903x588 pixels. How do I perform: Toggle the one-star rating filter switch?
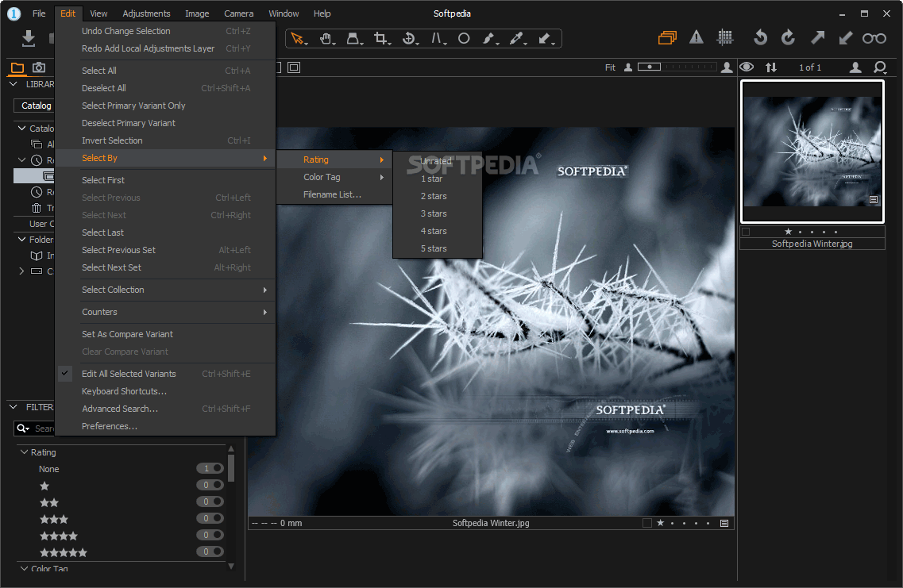(210, 485)
